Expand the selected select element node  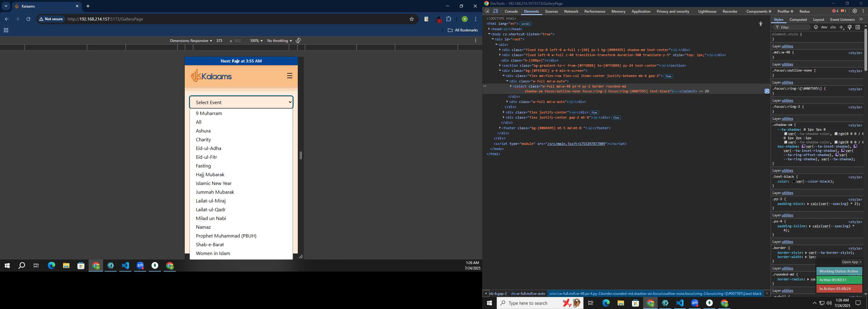click(511, 86)
